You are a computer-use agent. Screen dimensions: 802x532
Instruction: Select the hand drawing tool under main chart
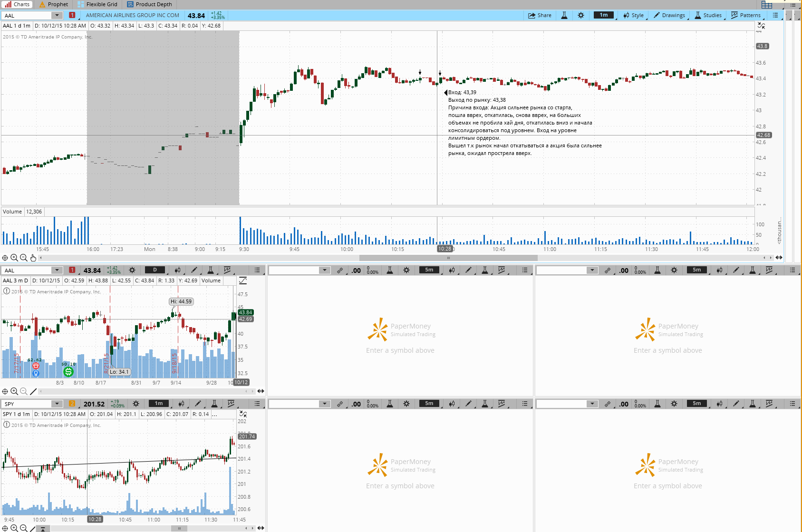click(33, 258)
